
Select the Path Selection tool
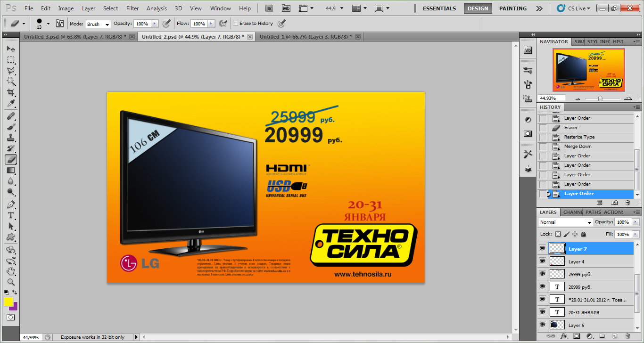click(11, 226)
